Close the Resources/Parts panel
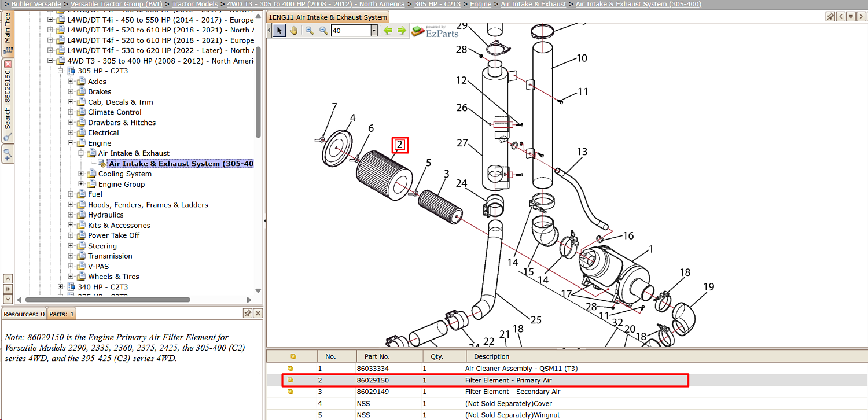The image size is (868, 420). 258,313
